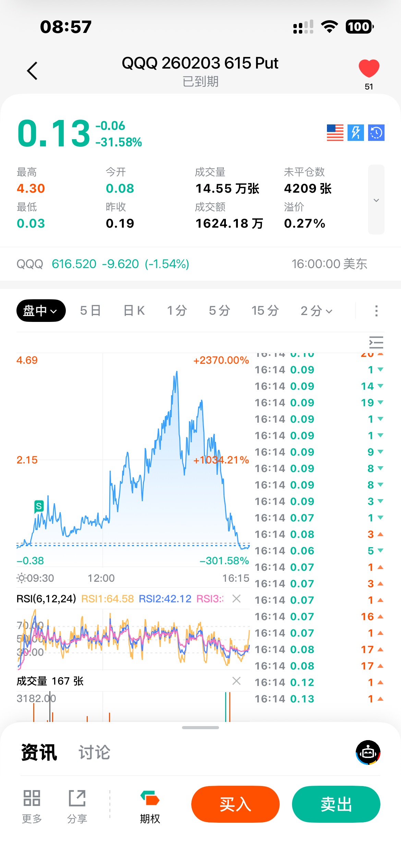401x868 pixels.
Task: Close the 成交量 volume panel
Action: 236,681
